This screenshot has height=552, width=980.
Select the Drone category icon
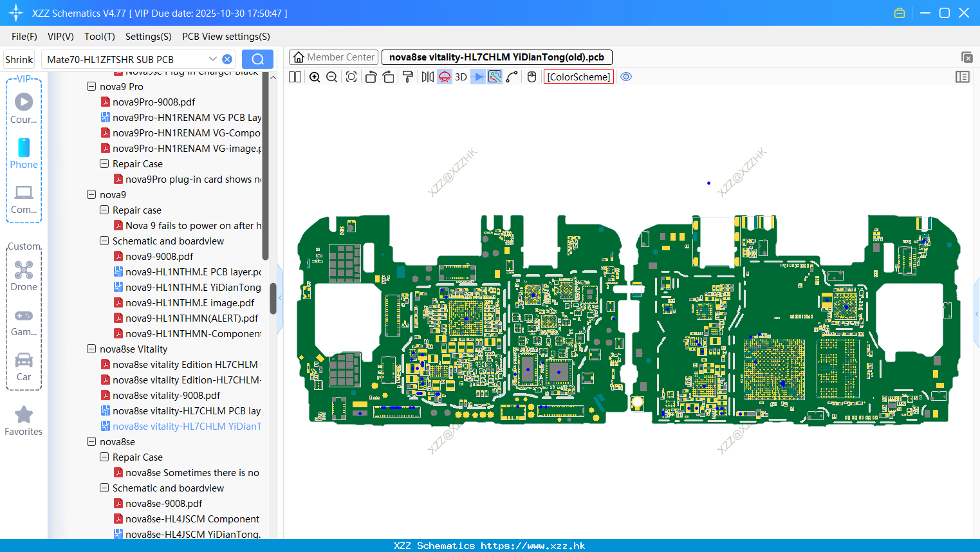(24, 275)
